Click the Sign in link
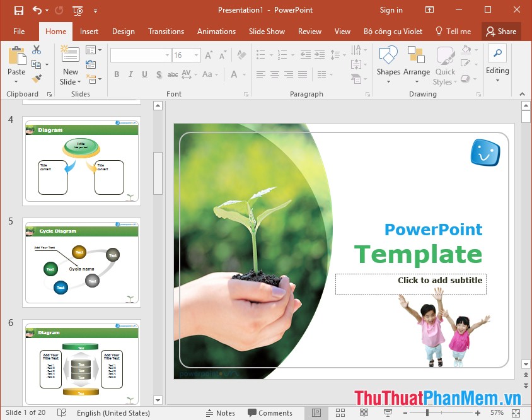Screen dimensions: 532x420 pos(391,10)
